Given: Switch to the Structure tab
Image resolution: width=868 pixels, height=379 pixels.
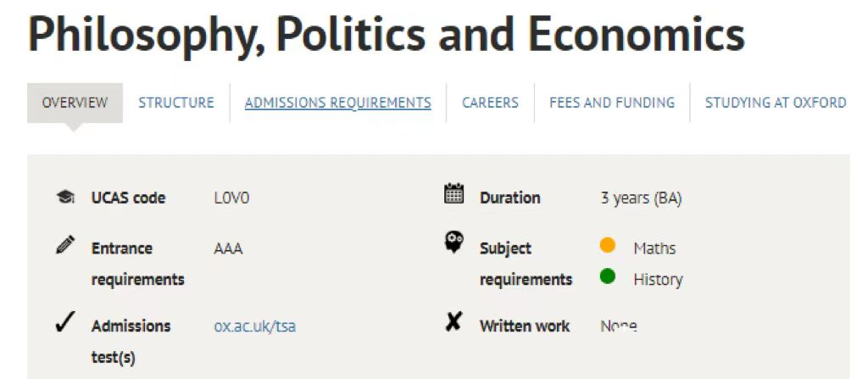Looking at the screenshot, I should click(x=176, y=103).
